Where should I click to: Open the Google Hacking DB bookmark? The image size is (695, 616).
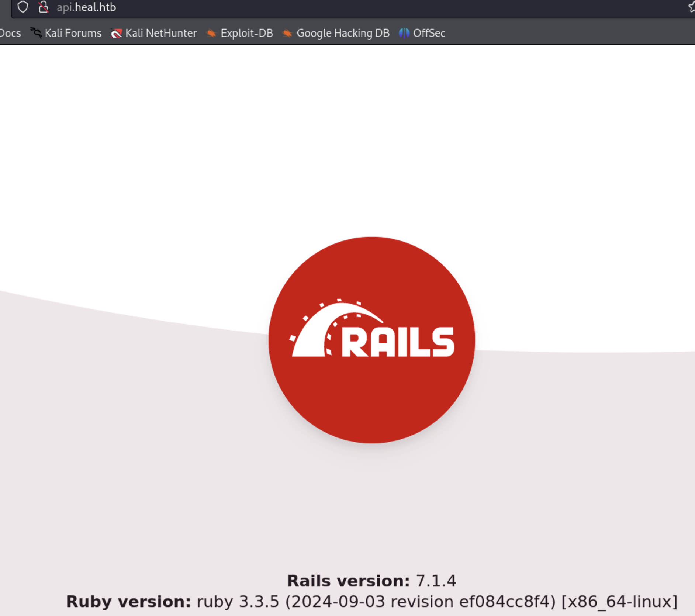point(336,33)
